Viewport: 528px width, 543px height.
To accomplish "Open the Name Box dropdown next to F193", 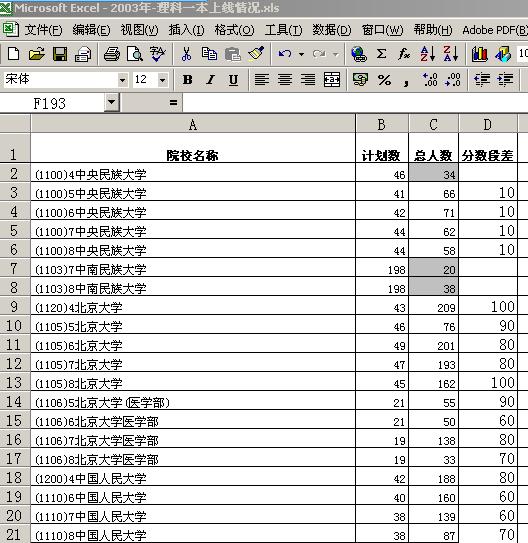I will pos(111,103).
